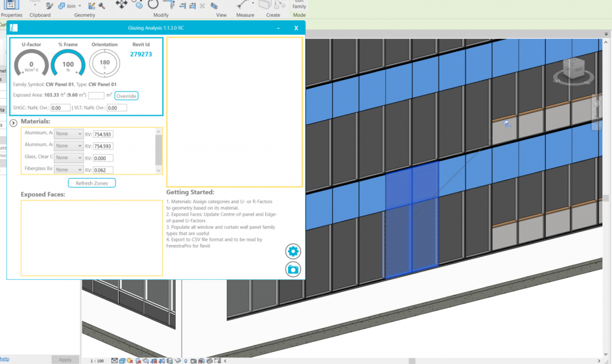Select the Move tool icon
The width and height of the screenshot is (612, 364).
pyautogui.click(x=121, y=4)
